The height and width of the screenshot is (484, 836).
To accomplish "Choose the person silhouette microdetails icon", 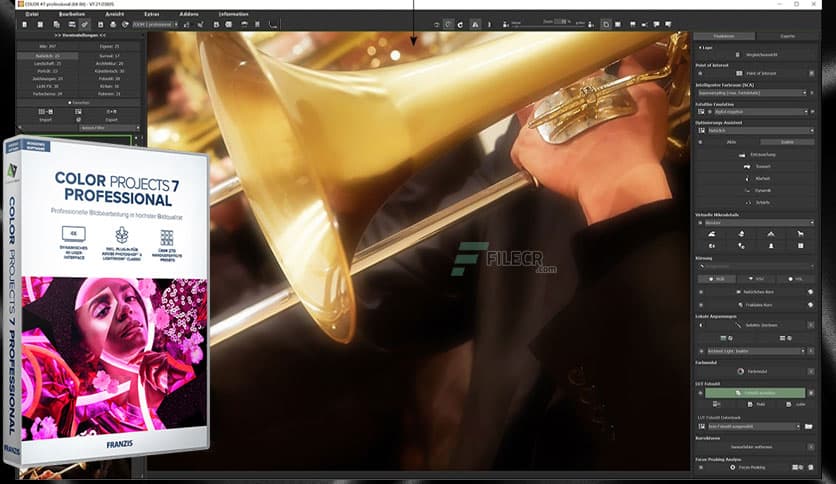I will (771, 246).
